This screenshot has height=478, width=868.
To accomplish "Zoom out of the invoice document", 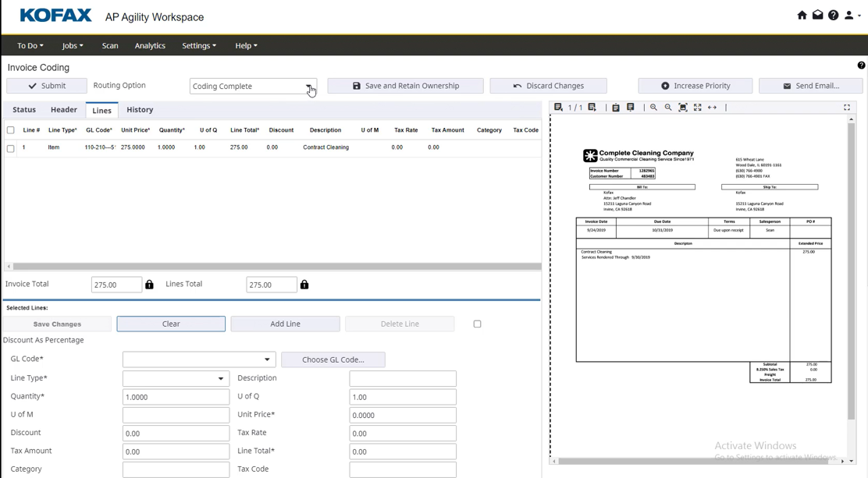I will click(x=668, y=108).
